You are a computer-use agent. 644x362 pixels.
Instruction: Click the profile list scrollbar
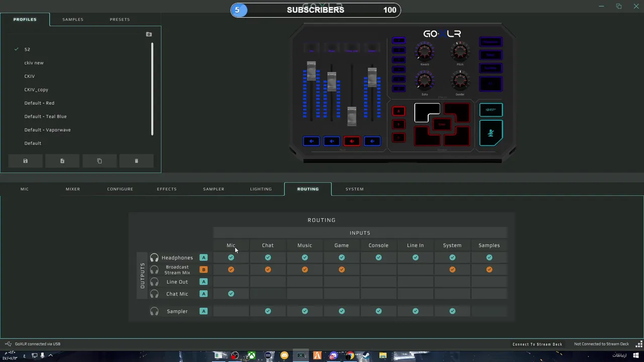tap(152, 89)
